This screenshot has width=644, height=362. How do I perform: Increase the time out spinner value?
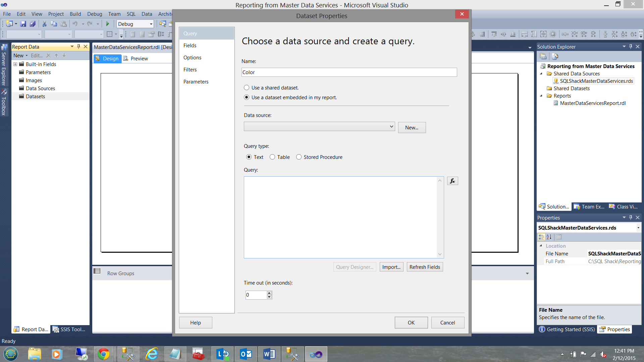coord(269,293)
